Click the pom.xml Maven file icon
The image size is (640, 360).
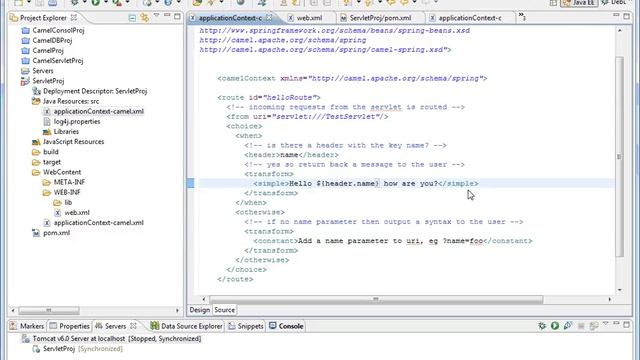(36, 233)
